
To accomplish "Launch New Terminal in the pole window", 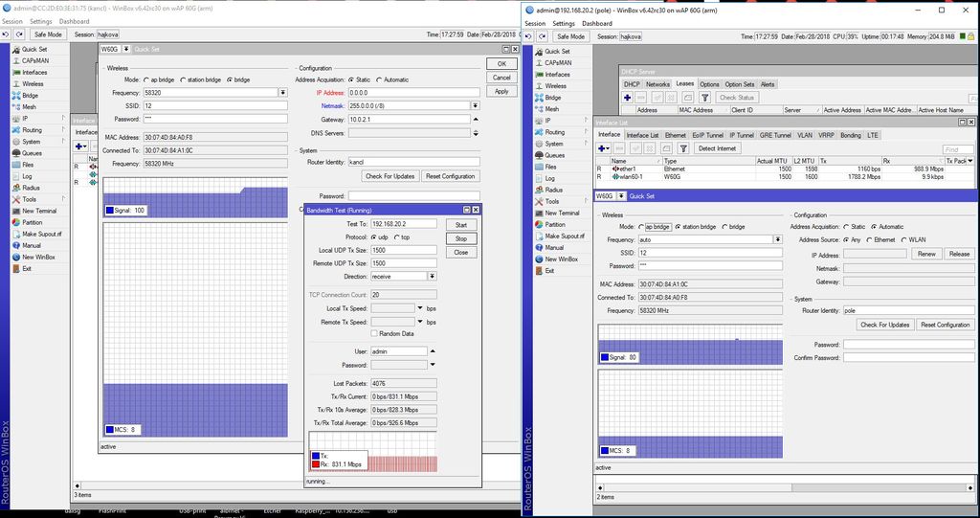I will [x=561, y=213].
